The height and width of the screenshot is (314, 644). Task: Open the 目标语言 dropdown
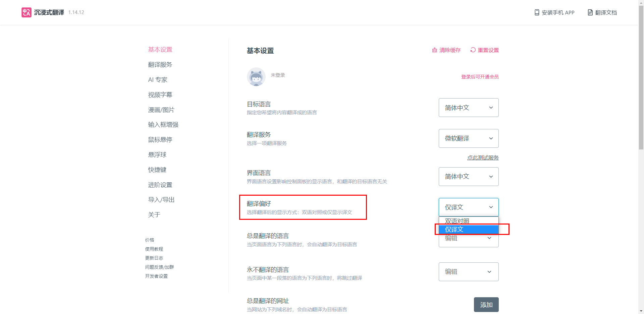tap(468, 108)
